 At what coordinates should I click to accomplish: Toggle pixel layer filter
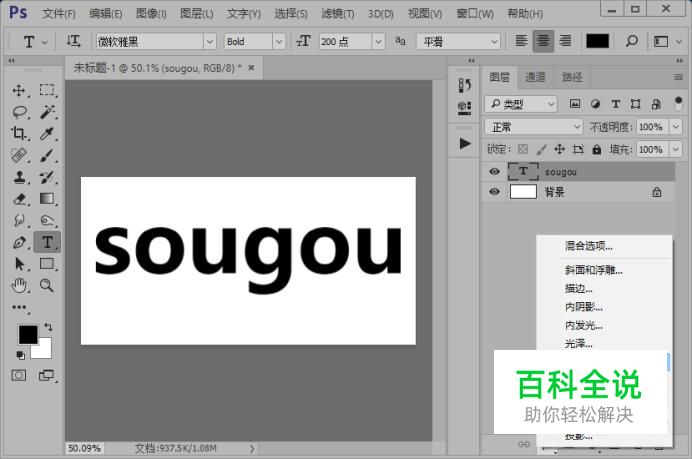pyautogui.click(x=575, y=104)
